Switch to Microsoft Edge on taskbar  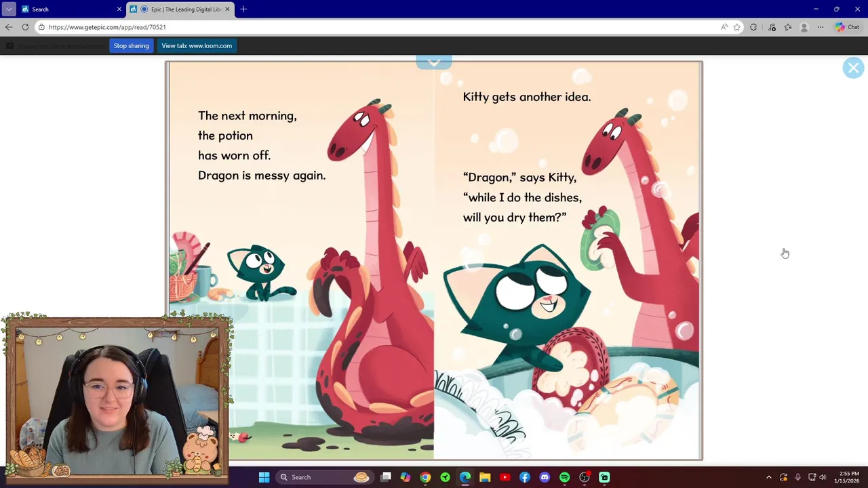pos(465,477)
